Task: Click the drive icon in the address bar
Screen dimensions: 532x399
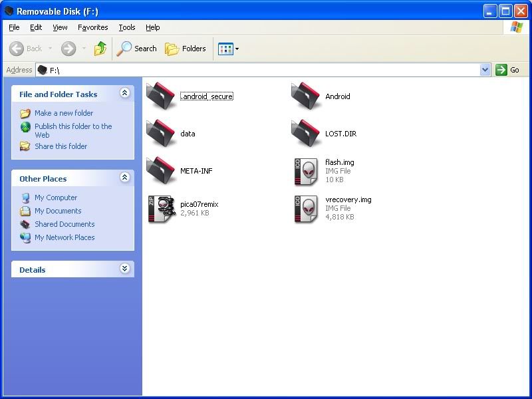Action: (42, 70)
